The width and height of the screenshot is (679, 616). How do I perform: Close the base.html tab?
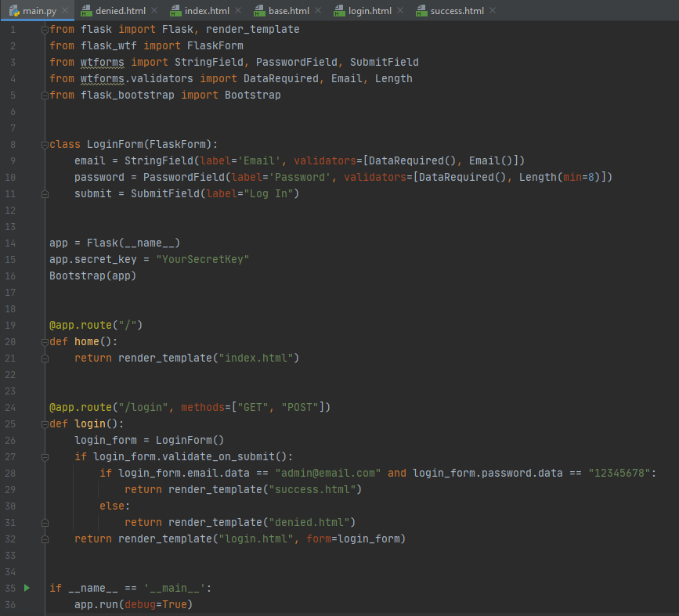click(318, 10)
